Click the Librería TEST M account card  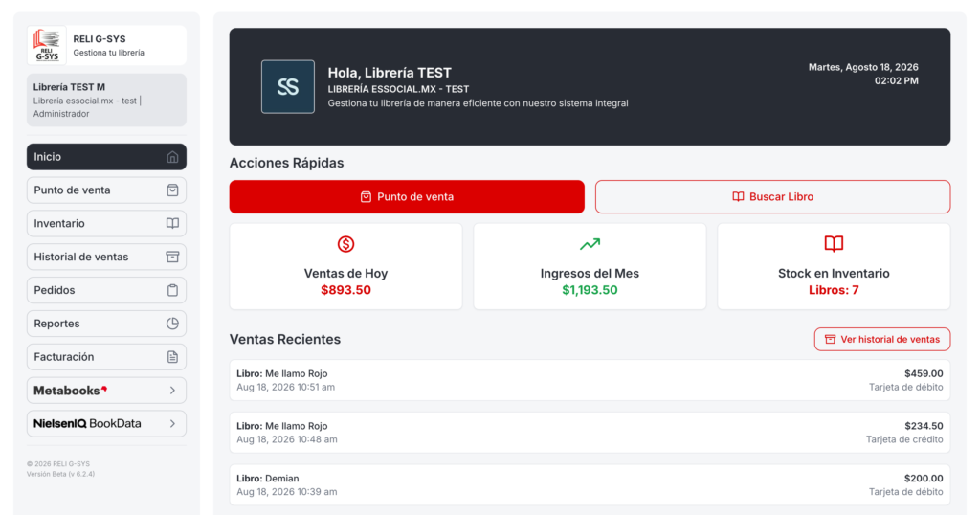pos(106,100)
